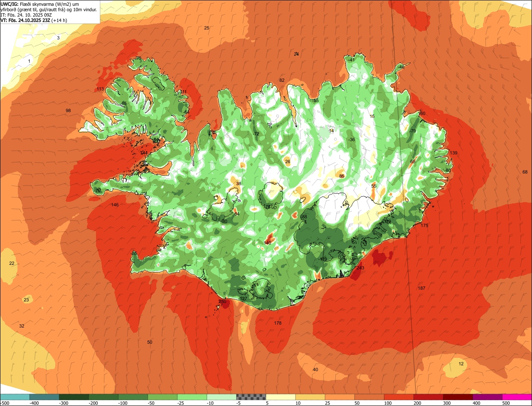
Task: Click the map value 14 in north-central Iceland
Action: tap(331, 131)
